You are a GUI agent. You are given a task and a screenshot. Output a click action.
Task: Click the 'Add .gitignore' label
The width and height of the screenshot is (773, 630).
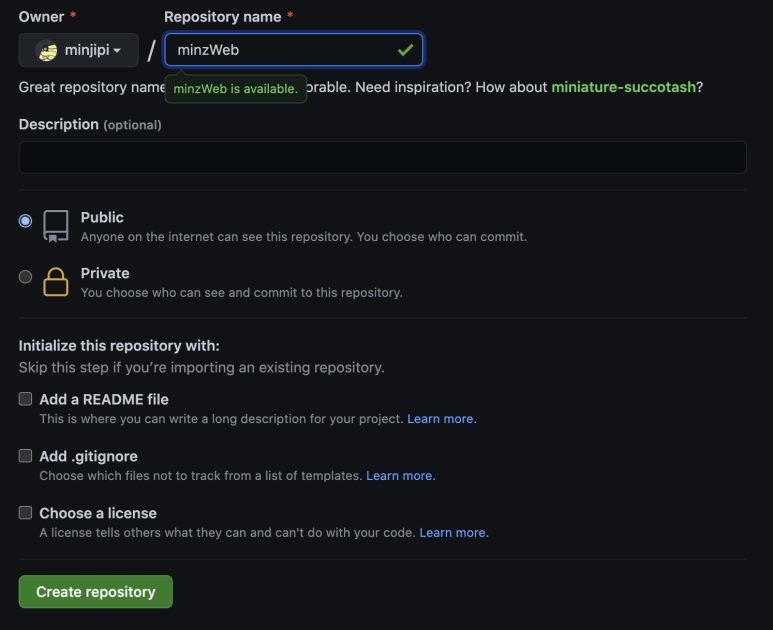[x=89, y=456]
